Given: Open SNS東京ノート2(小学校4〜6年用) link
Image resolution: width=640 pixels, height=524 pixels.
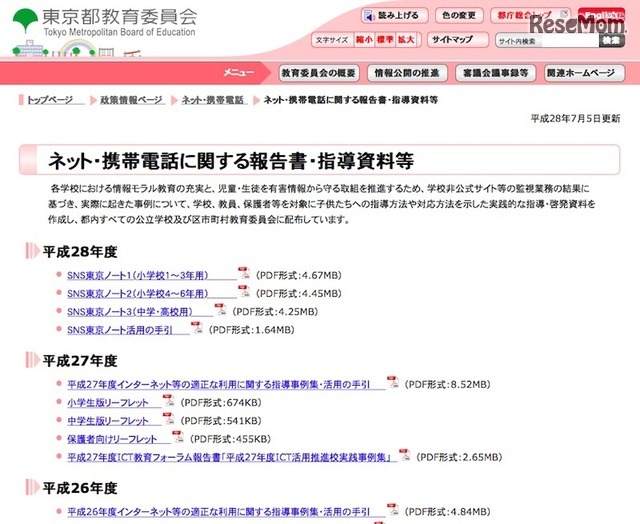Looking at the screenshot, I should click(138, 293).
